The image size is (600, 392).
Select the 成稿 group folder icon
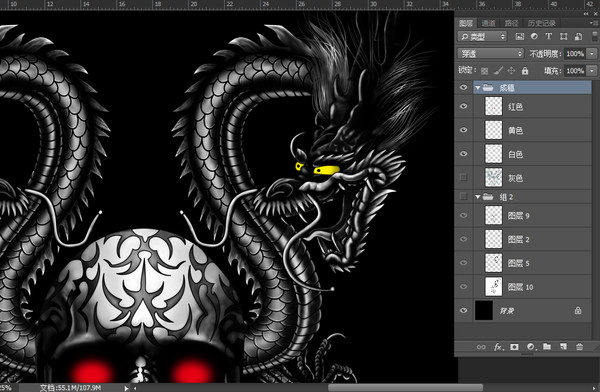(488, 88)
